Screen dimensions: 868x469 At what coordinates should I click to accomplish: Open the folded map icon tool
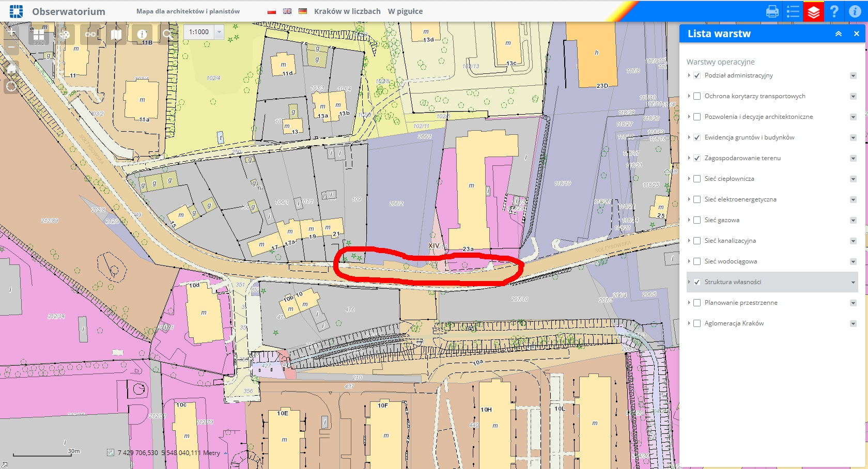coord(116,35)
